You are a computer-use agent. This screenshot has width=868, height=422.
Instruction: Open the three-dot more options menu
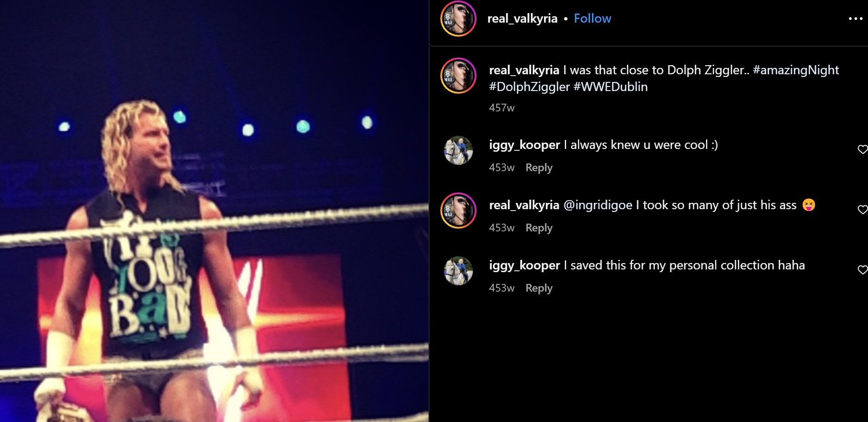pos(855,19)
